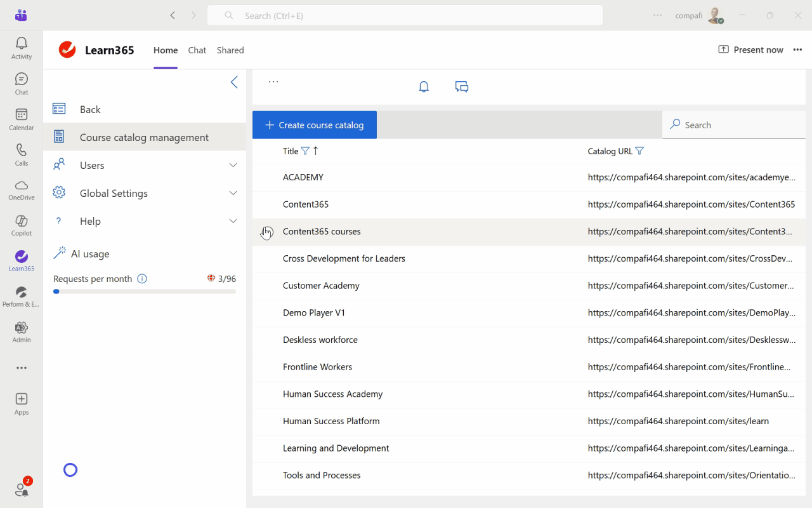Viewport: 812px width, 508px height.
Task: Switch to the Chat tab
Action: point(197,50)
